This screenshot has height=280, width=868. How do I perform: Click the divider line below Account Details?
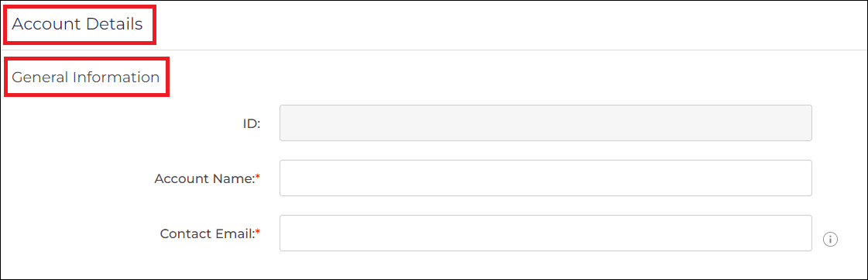pos(434,50)
